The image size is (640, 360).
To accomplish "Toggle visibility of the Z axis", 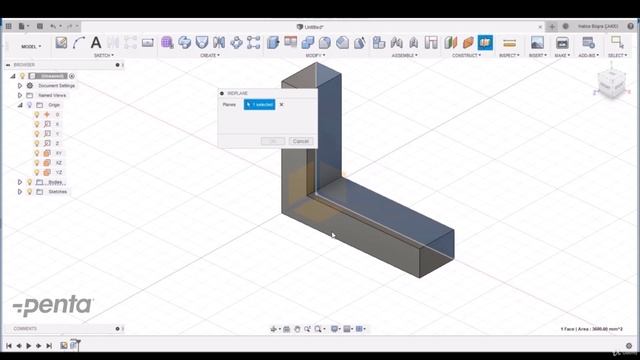I will 37,143.
